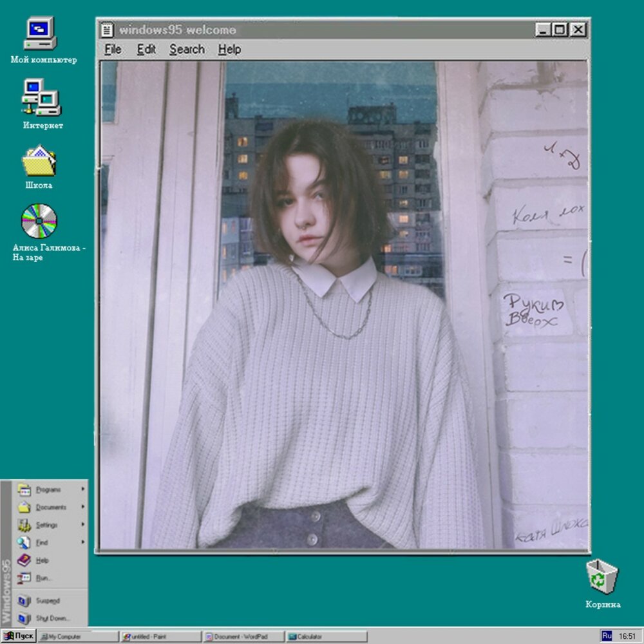
Task: Open the "Интернет" desktop icon
Action: (x=40, y=98)
